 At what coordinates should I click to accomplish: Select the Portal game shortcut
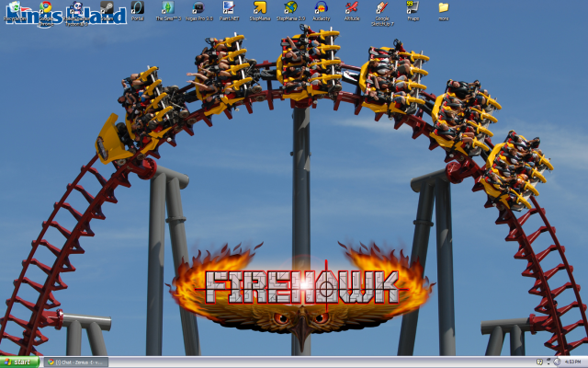(x=137, y=10)
